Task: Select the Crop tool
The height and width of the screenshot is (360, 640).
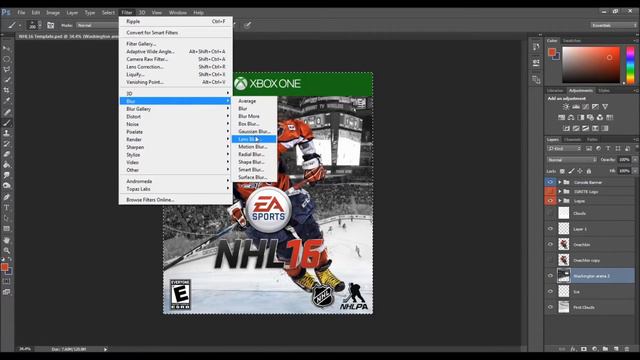Action: [7, 91]
